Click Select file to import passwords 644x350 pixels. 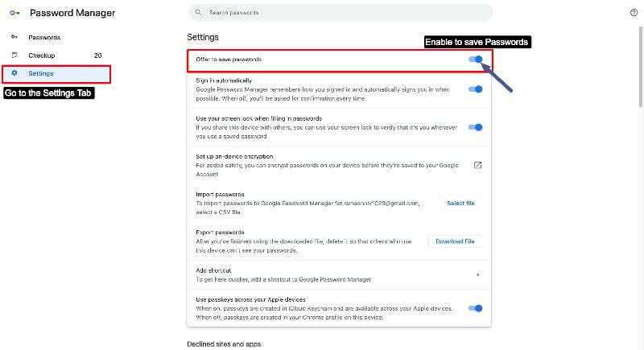click(460, 203)
